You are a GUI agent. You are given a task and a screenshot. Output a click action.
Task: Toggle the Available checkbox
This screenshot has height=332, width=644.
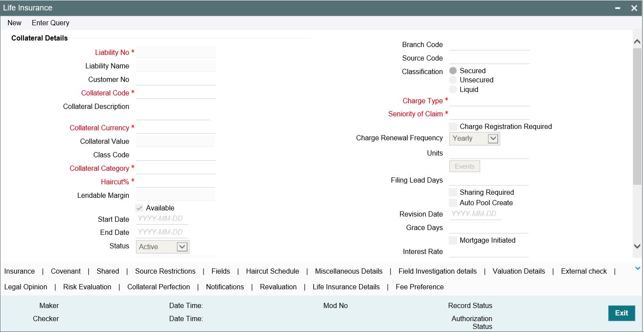[x=139, y=208]
